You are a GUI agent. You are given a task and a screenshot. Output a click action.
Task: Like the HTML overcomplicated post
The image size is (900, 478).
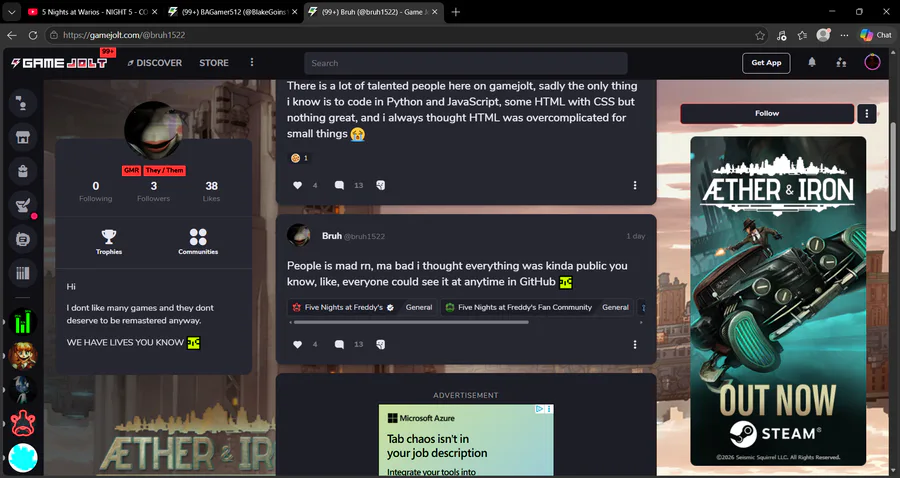click(297, 185)
